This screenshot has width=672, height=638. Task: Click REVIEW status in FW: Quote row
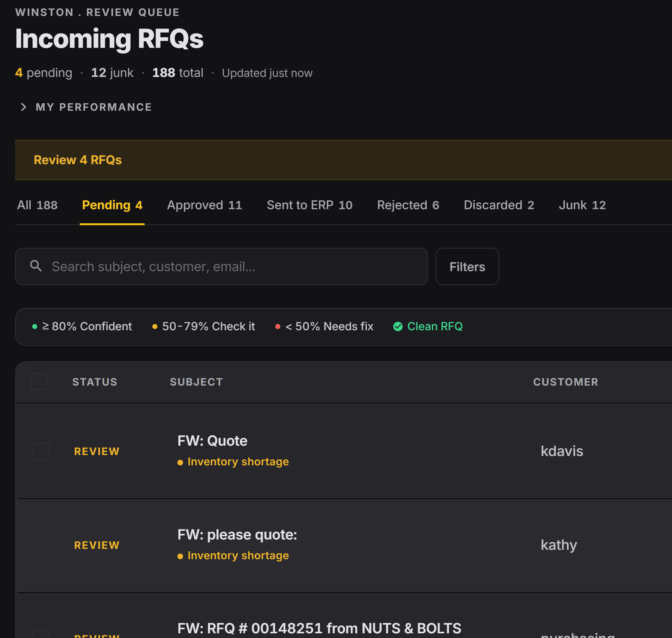[x=97, y=451]
